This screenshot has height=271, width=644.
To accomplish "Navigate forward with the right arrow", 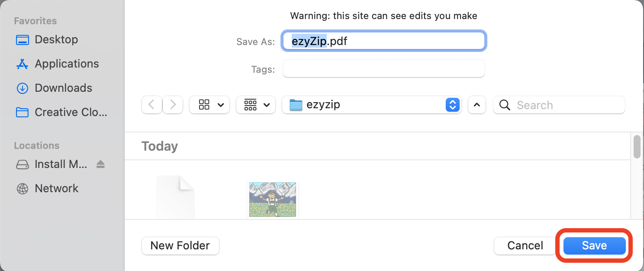I will [x=173, y=105].
